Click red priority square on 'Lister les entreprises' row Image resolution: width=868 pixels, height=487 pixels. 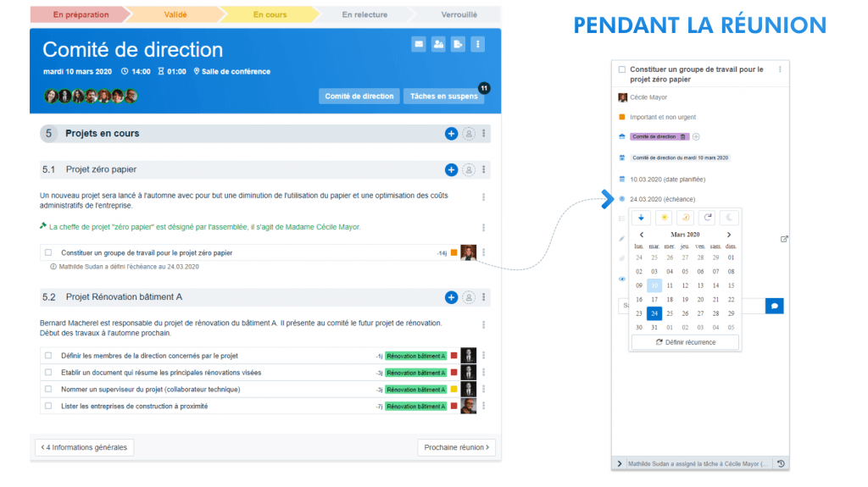click(x=454, y=406)
